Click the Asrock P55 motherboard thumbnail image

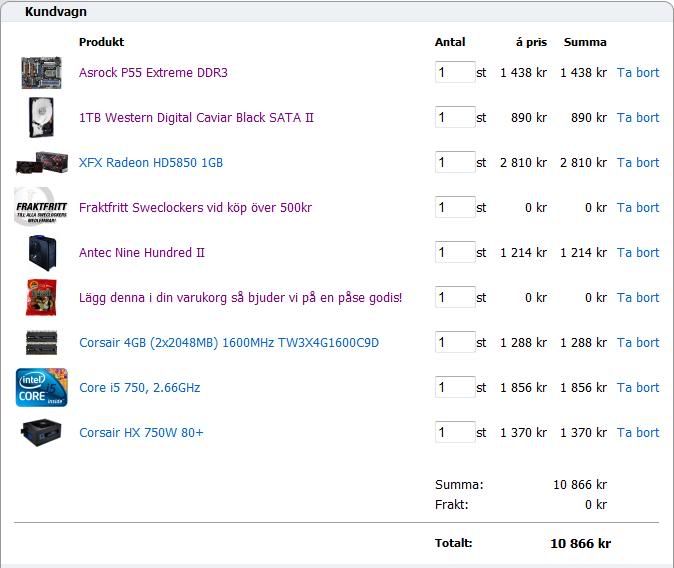[41, 73]
